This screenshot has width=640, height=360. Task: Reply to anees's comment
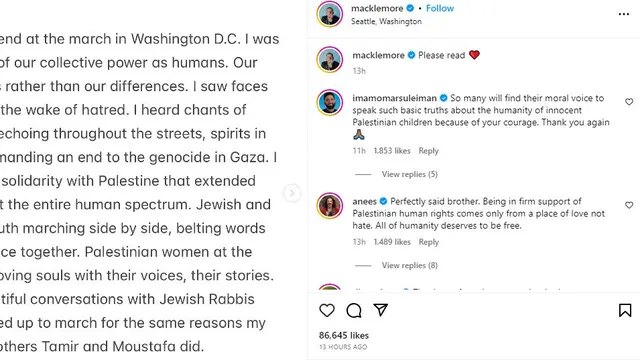[428, 242]
